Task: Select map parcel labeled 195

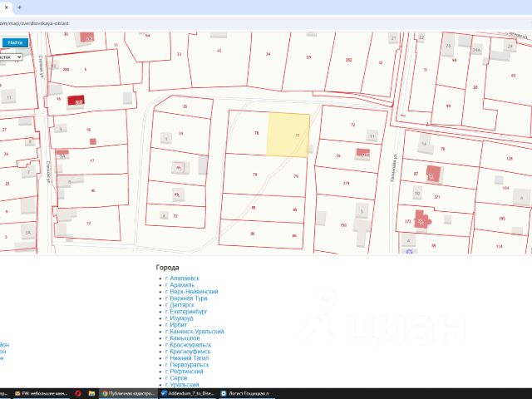Action: (502, 219)
